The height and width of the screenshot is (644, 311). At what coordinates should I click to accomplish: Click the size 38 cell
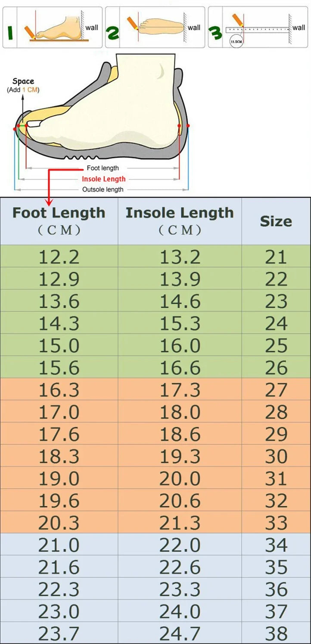276,634
